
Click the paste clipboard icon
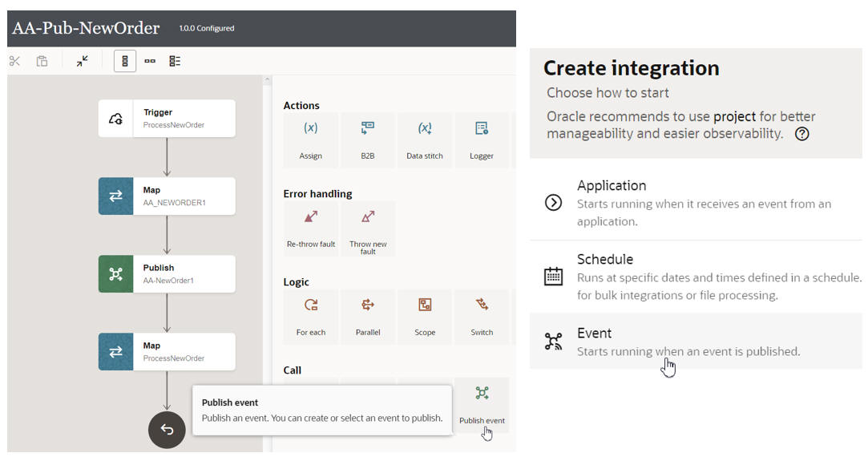(x=42, y=61)
